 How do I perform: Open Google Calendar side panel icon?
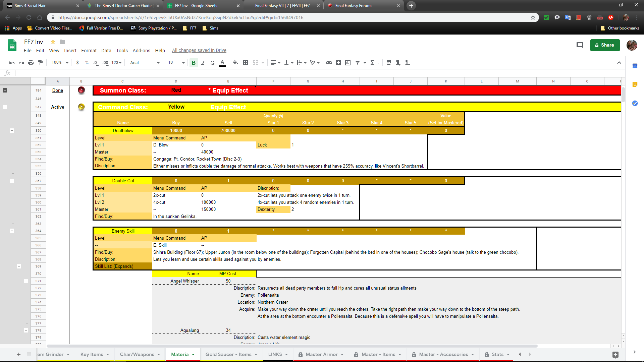tap(635, 66)
